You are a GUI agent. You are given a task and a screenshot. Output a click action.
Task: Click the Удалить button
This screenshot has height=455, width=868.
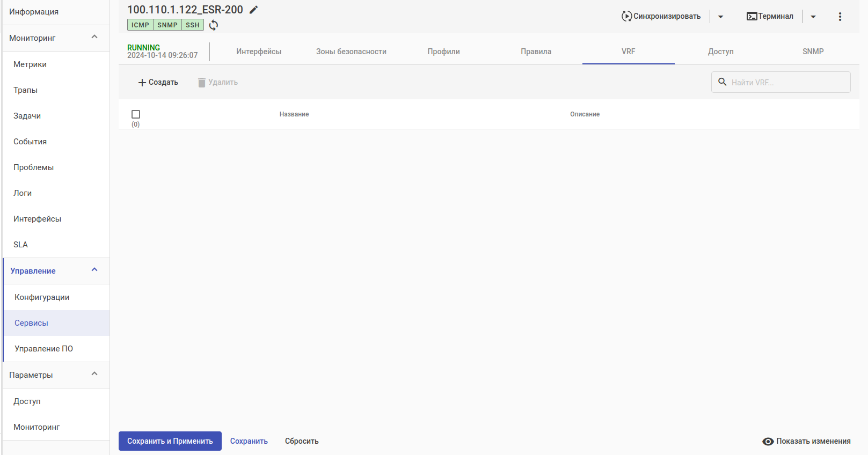pos(218,82)
